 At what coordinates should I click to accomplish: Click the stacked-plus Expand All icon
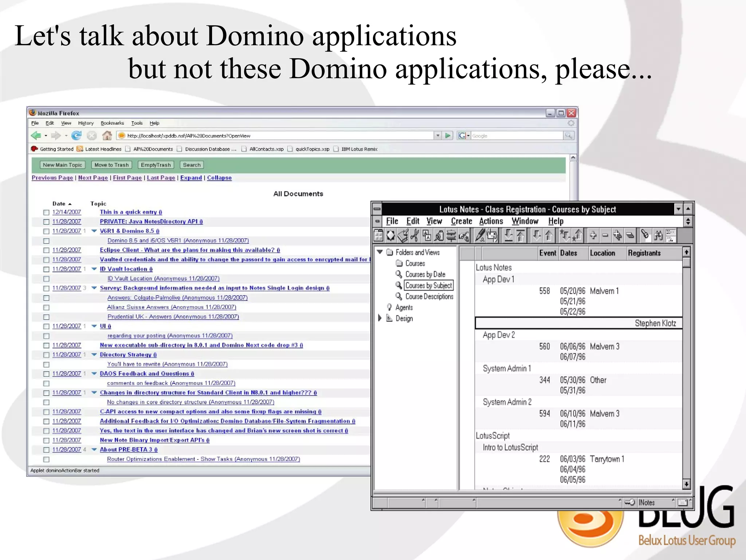click(x=617, y=236)
